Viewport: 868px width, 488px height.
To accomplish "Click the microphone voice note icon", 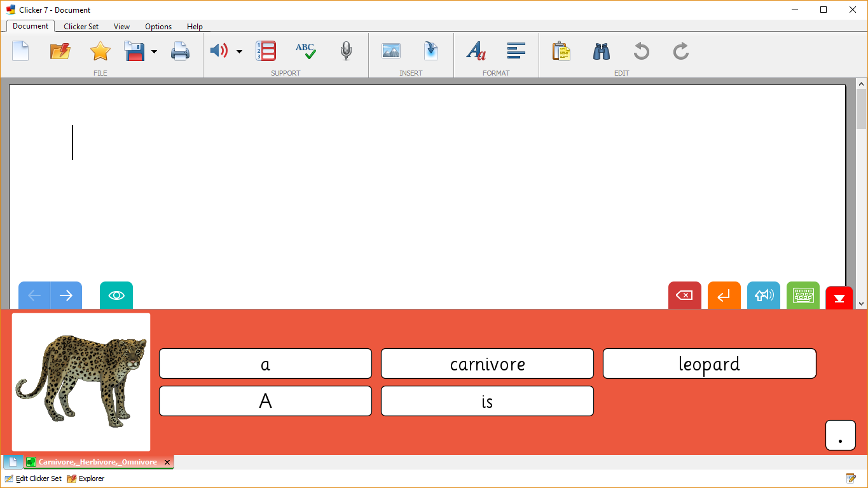I will [x=346, y=51].
